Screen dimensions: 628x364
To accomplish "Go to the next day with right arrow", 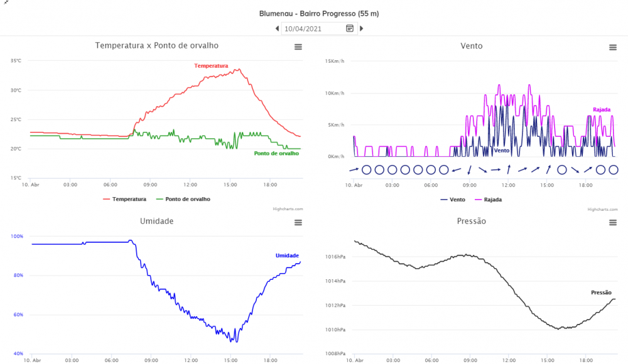I will coord(361,28).
